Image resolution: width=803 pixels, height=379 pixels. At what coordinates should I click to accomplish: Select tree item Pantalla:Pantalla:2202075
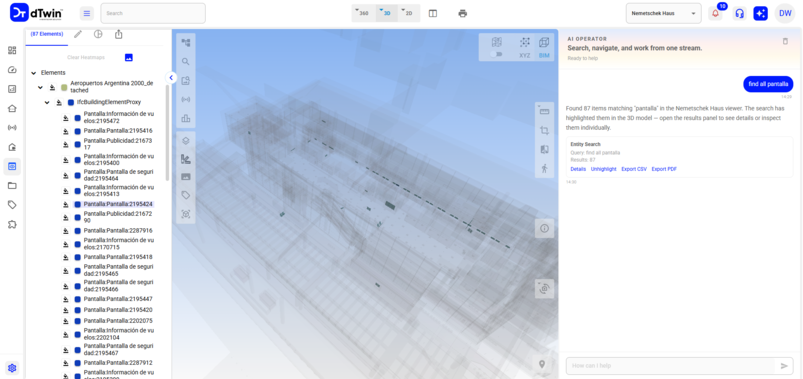[x=118, y=321]
